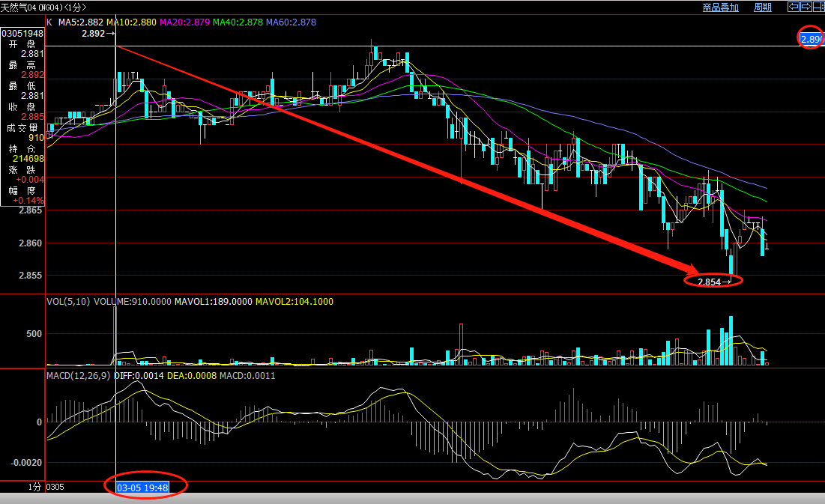
Task: Open the 周期 period selector
Action: (762, 7)
